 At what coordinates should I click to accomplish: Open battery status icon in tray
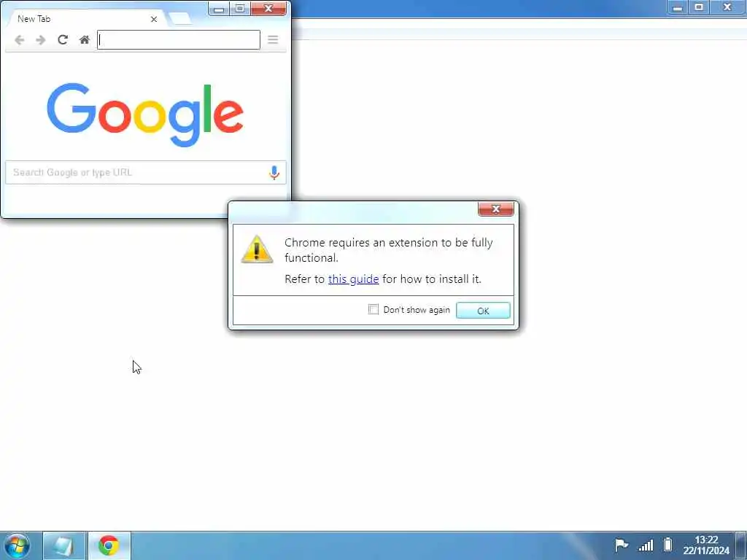[668, 544]
